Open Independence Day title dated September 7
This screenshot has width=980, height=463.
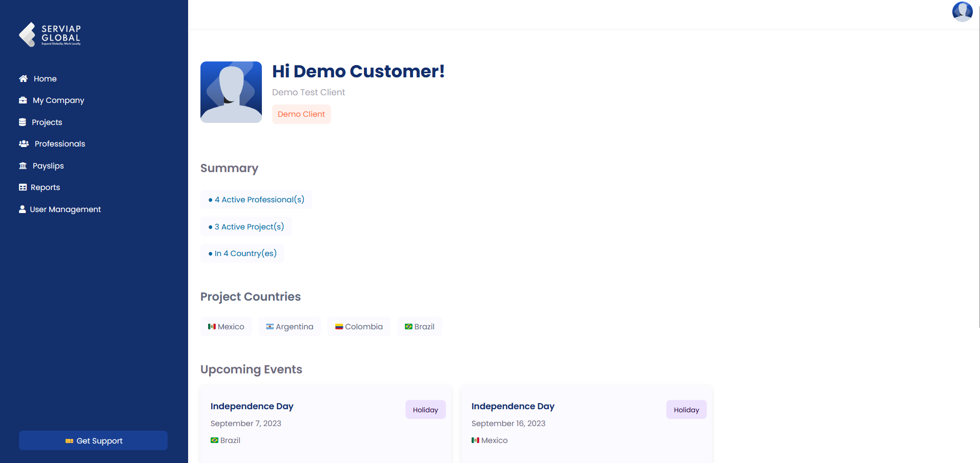(x=252, y=406)
